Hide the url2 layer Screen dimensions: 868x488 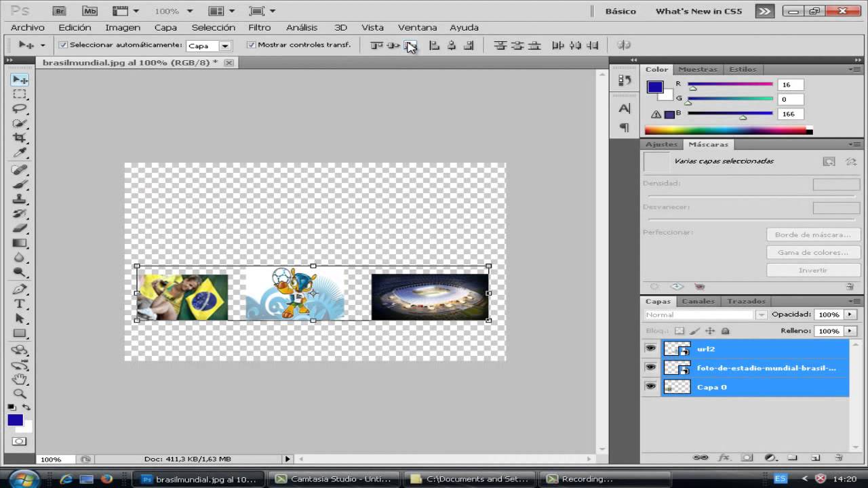[x=651, y=348]
